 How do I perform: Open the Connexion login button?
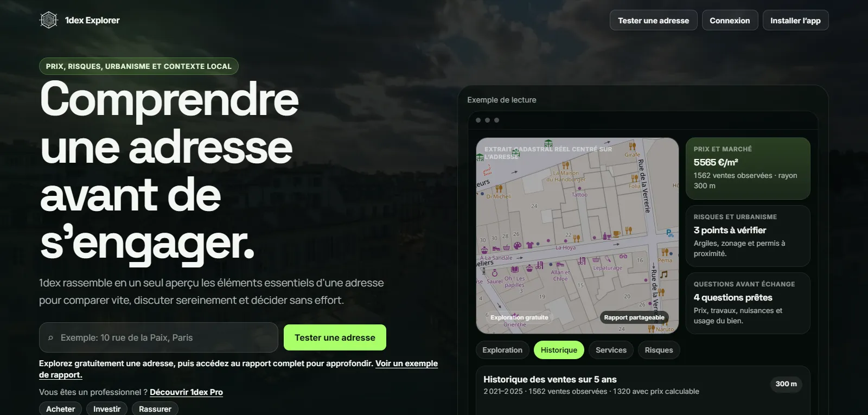(x=730, y=21)
